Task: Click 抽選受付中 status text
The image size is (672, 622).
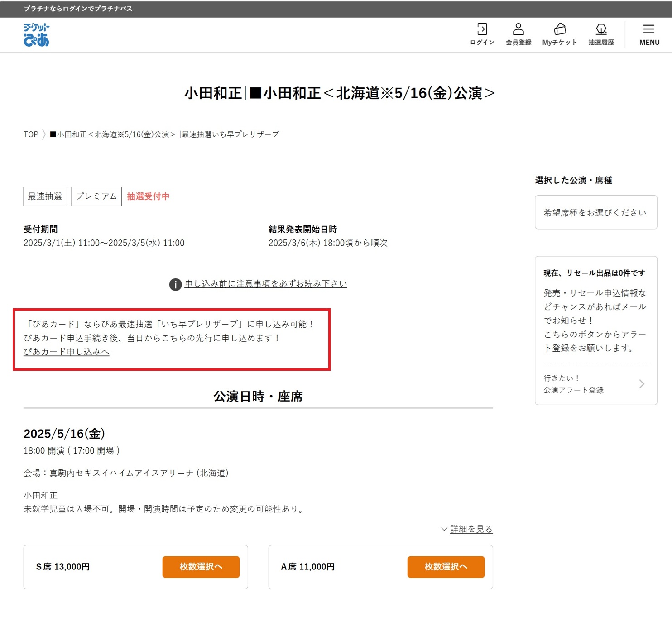Action: 148,196
